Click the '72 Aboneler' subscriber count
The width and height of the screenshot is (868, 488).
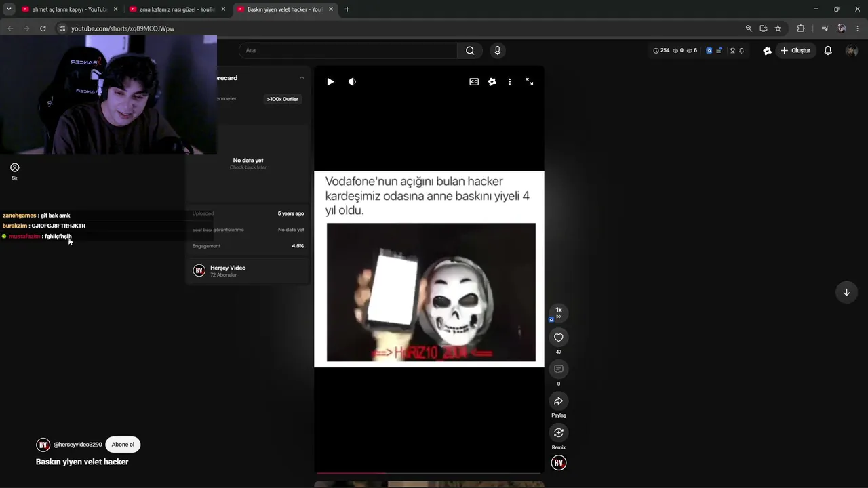tap(223, 275)
